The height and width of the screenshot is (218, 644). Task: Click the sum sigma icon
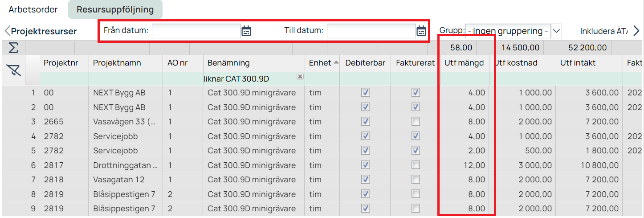[13, 47]
